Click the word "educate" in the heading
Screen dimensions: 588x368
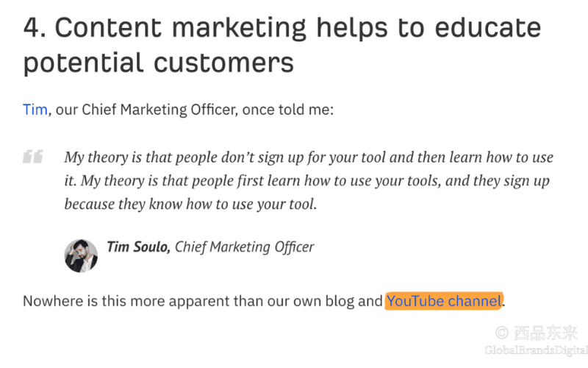pos(488,28)
